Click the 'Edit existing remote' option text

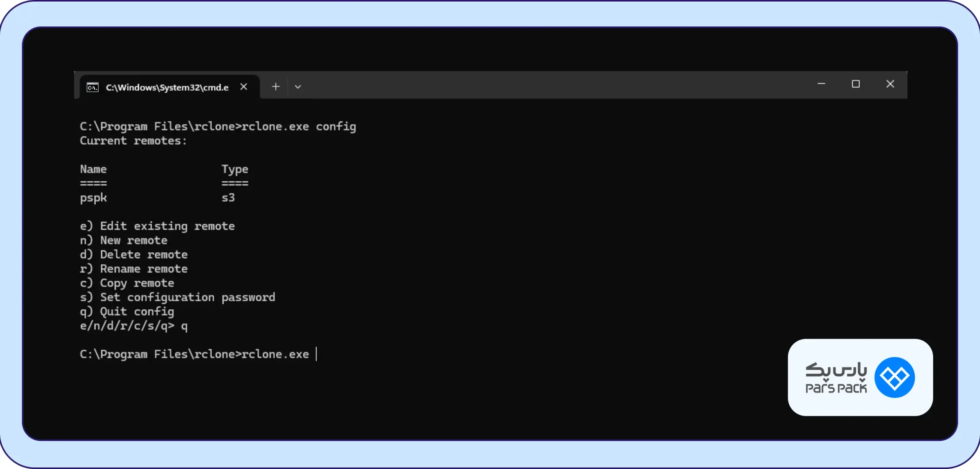[x=167, y=226]
